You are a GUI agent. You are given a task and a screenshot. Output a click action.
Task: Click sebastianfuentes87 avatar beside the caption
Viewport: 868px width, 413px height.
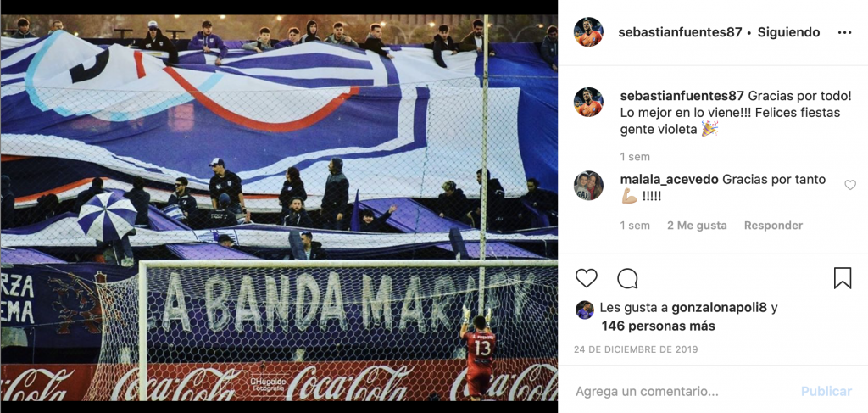[x=588, y=102]
